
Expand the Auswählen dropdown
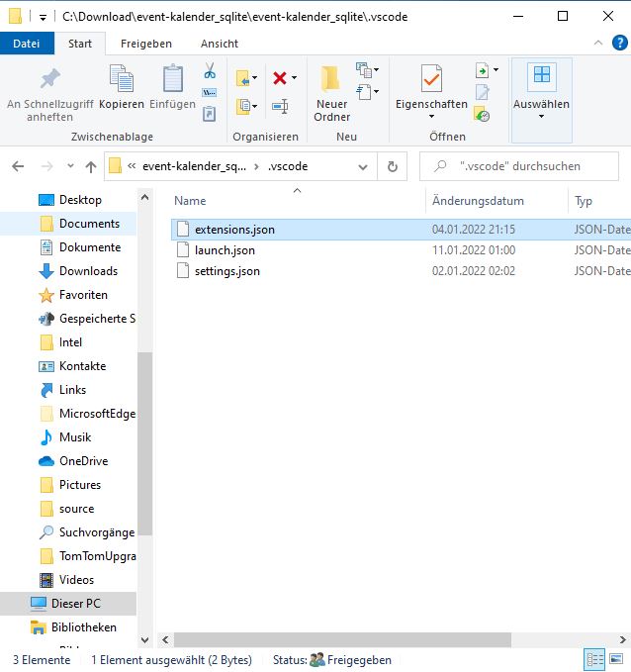[x=541, y=116]
